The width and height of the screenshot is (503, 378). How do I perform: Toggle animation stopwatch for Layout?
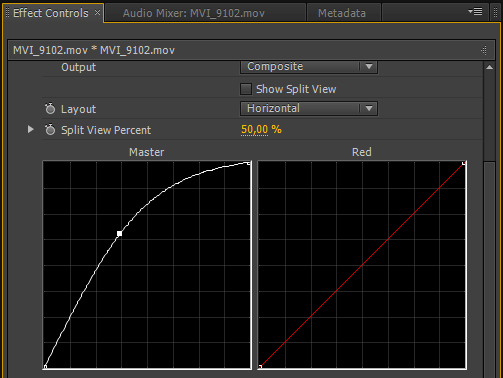tap(50, 109)
